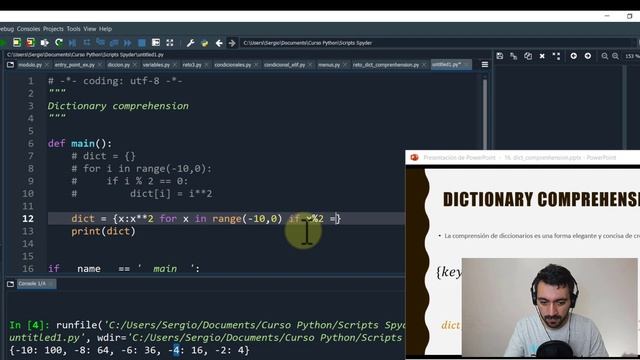
Task: Open the PYTHONPATH manager
Action: [204, 42]
